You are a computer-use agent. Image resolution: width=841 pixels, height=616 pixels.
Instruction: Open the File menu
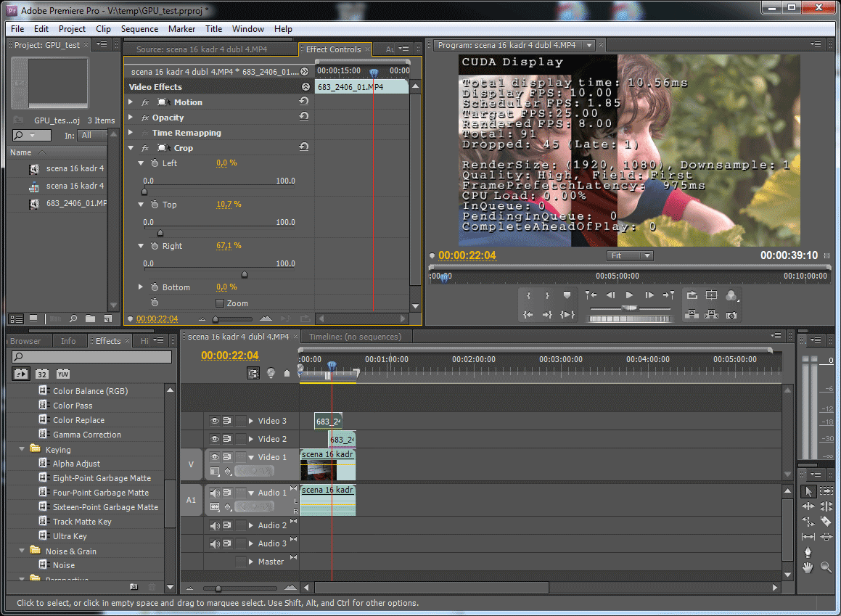17,29
